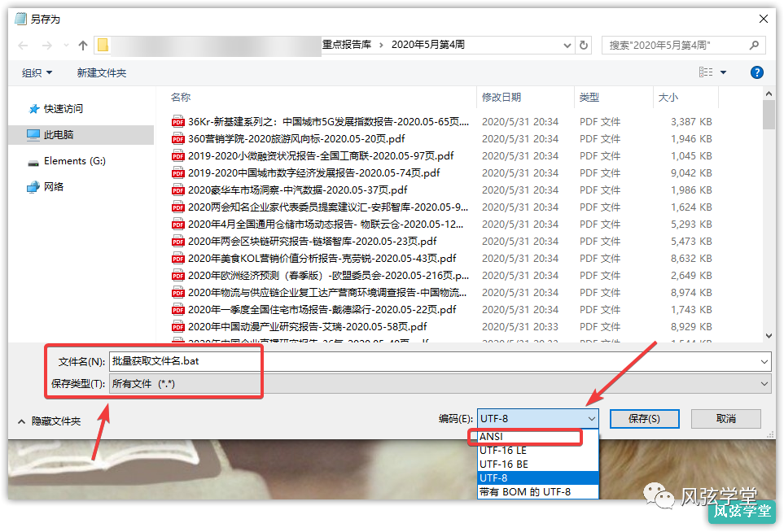Click date cell 2020/5/31 20:33
The image size is (784, 532).
(520, 327)
